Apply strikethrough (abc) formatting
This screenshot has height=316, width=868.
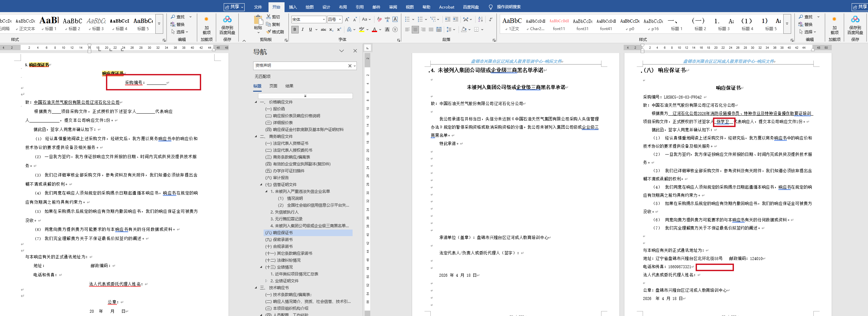tap(323, 30)
